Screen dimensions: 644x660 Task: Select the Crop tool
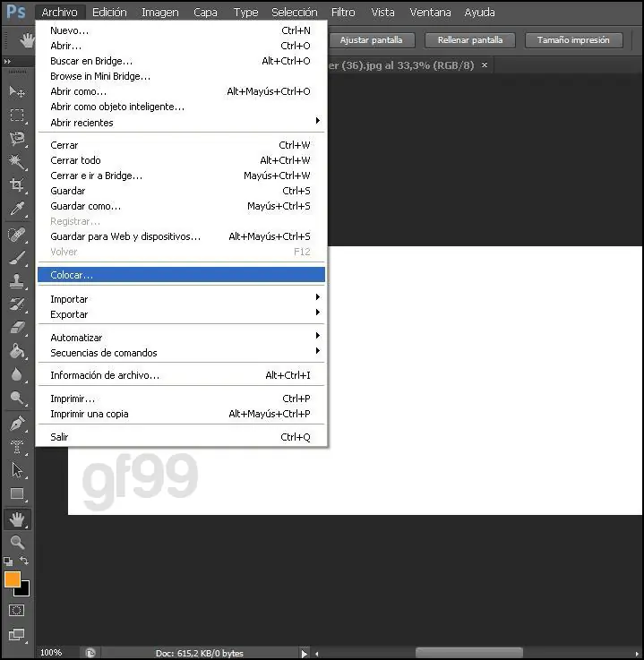click(17, 184)
